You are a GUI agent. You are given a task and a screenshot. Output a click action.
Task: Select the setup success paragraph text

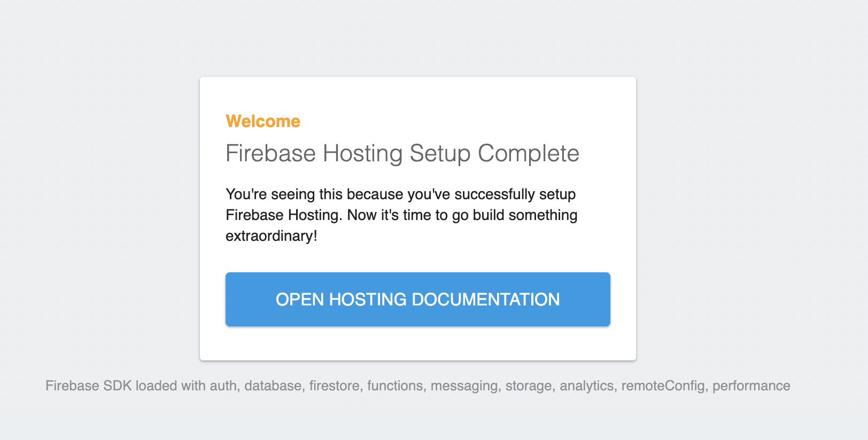tap(401, 215)
